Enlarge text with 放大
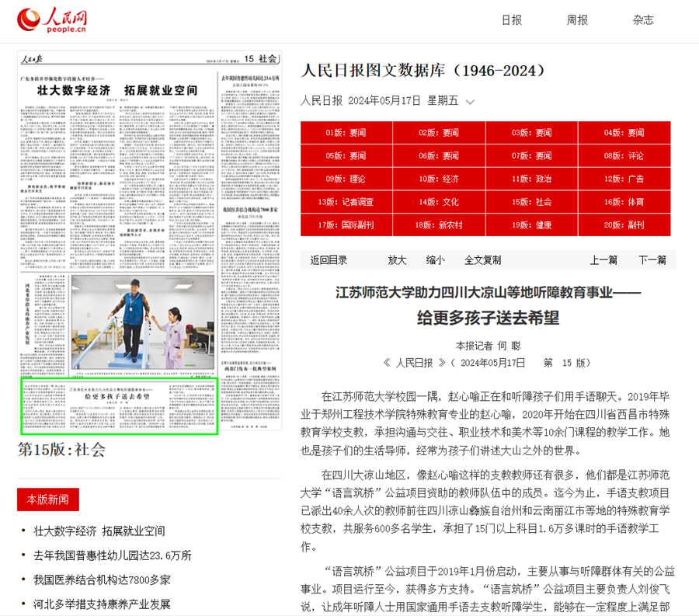This screenshot has width=699, height=616. (x=397, y=260)
